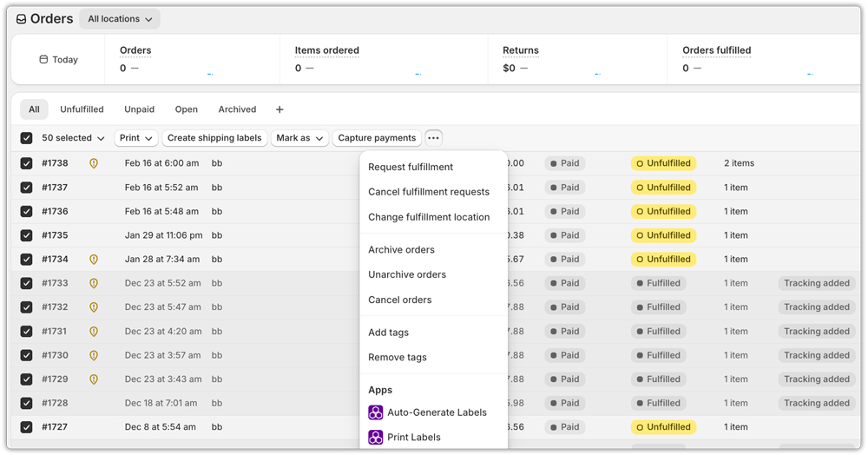Click the Today date filter
Image resolution: width=868 pixels, height=455 pixels.
[x=58, y=59]
